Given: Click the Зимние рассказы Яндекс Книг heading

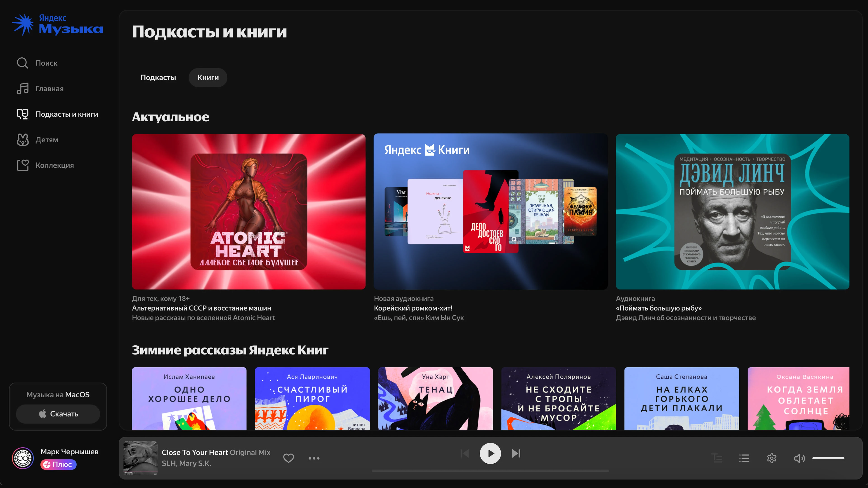Looking at the screenshot, I should [230, 350].
